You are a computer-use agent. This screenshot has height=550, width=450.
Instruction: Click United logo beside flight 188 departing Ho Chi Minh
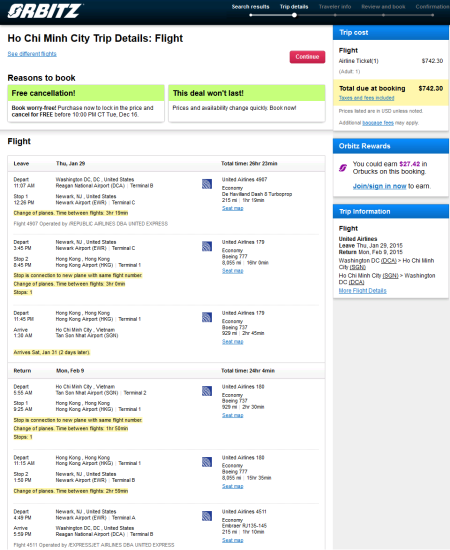(x=207, y=391)
